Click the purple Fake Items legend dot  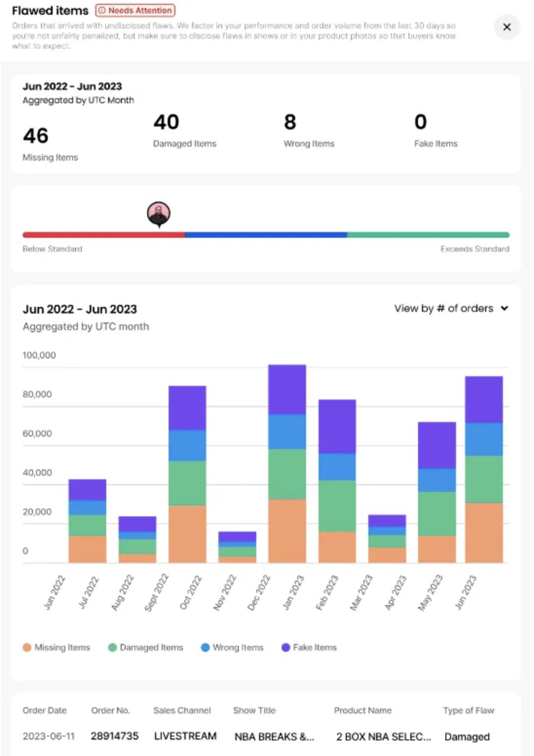pyautogui.click(x=285, y=647)
